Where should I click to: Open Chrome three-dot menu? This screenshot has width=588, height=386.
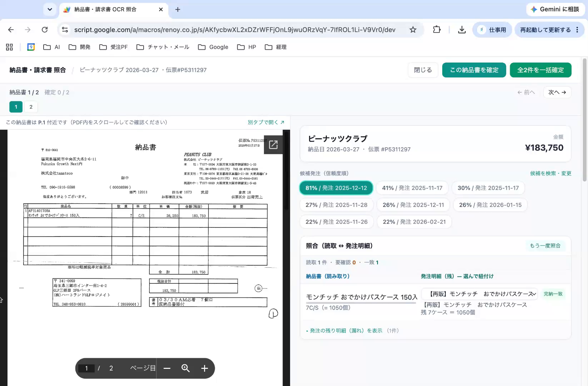tap(577, 30)
